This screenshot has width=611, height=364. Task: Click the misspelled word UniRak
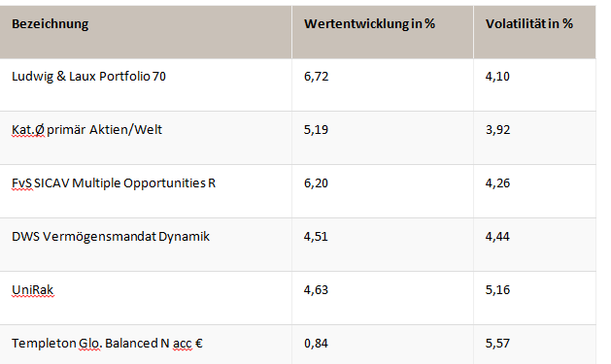(33, 290)
